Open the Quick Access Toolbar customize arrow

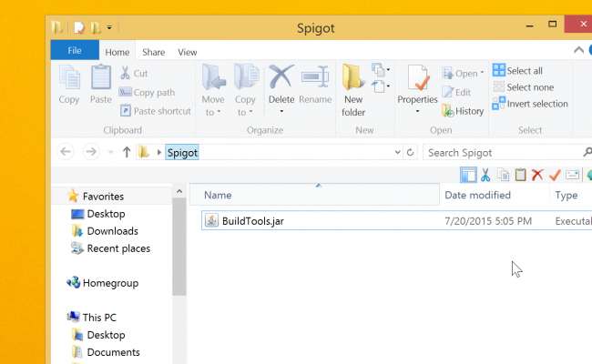coord(109,27)
